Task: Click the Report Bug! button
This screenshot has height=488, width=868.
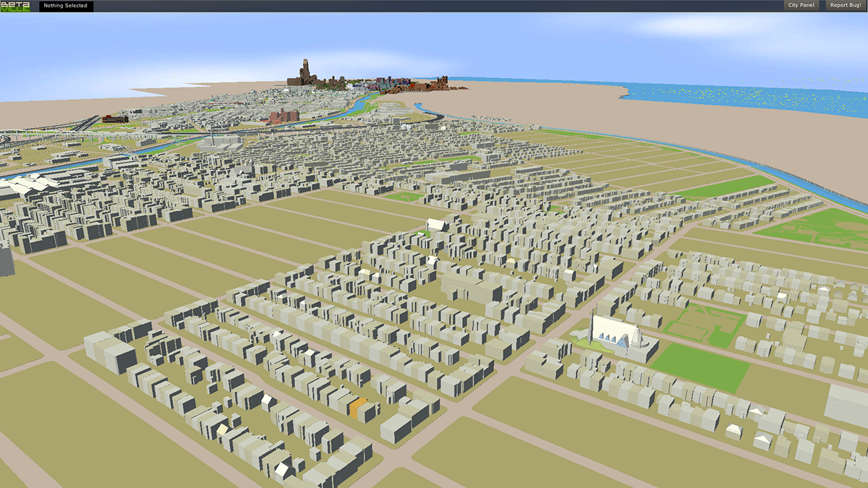Action: (x=845, y=6)
